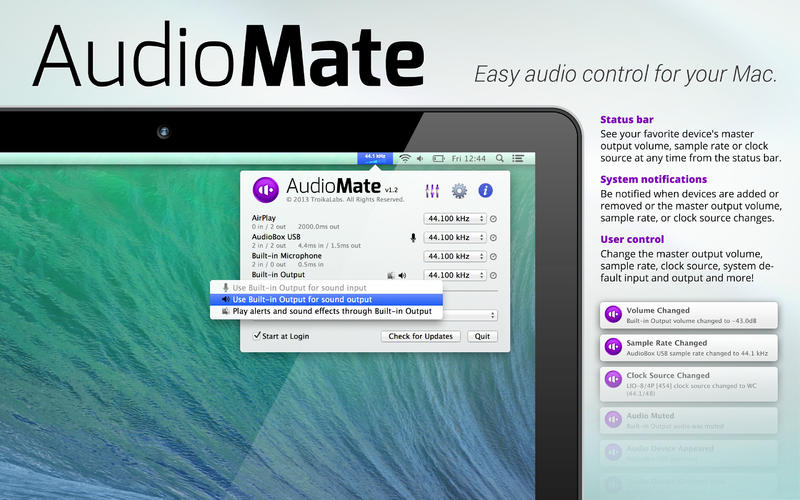Click the © 2013 TroikaLabs copyright text
Image resolution: width=800 pixels, height=500 pixels.
point(345,199)
